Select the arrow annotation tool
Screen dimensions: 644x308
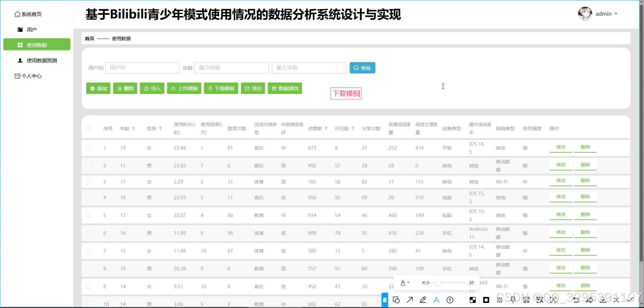[410, 300]
